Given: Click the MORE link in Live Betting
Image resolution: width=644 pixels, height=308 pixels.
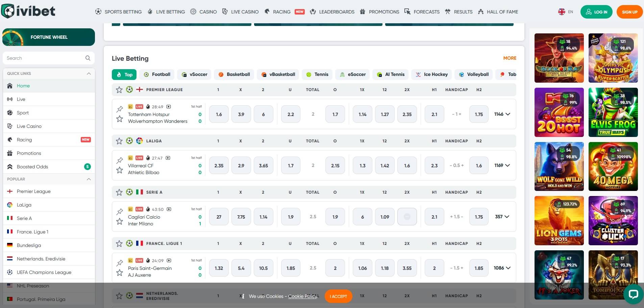Looking at the screenshot, I should click(510, 58).
